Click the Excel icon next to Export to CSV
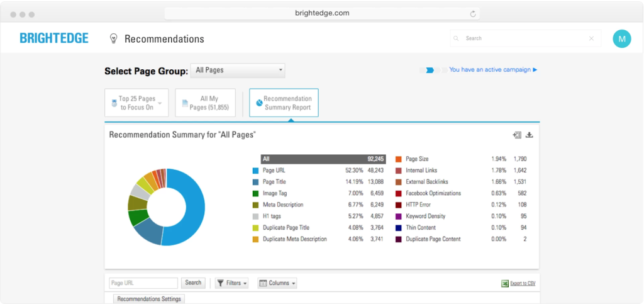 click(505, 283)
